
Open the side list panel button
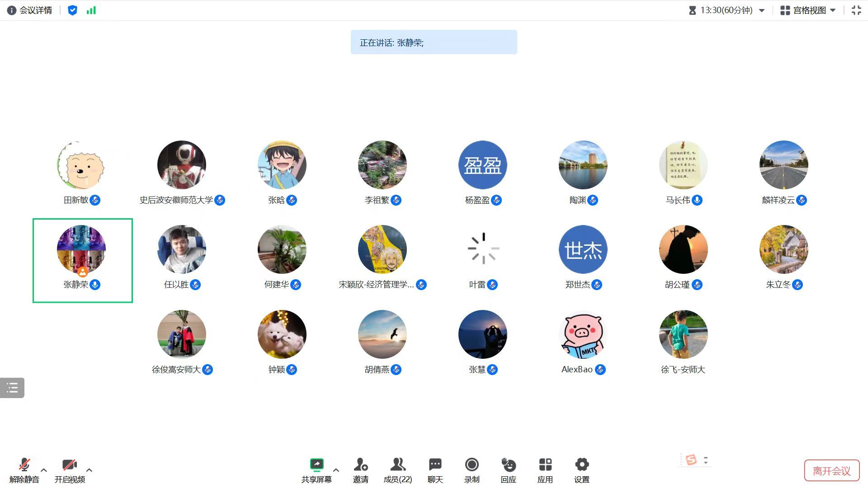[x=12, y=388]
